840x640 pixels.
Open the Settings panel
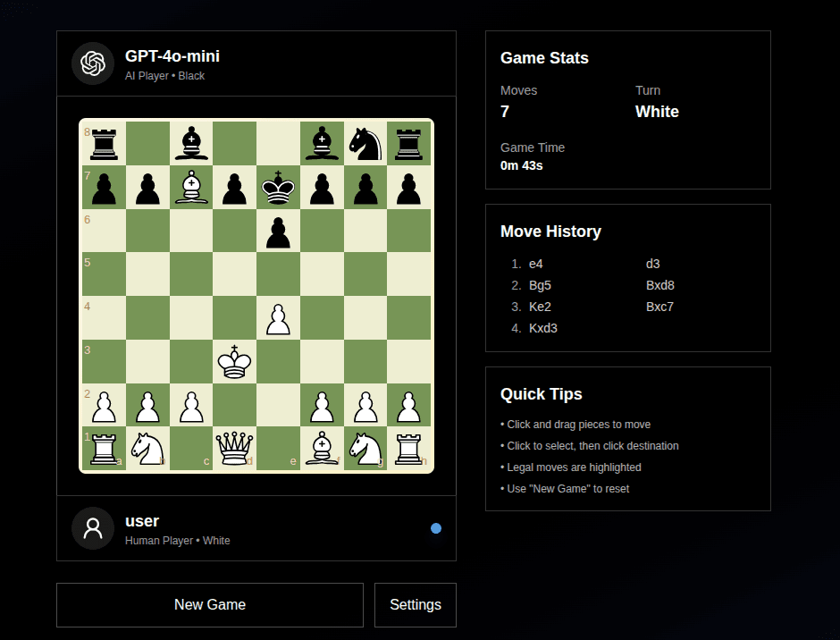(415, 605)
